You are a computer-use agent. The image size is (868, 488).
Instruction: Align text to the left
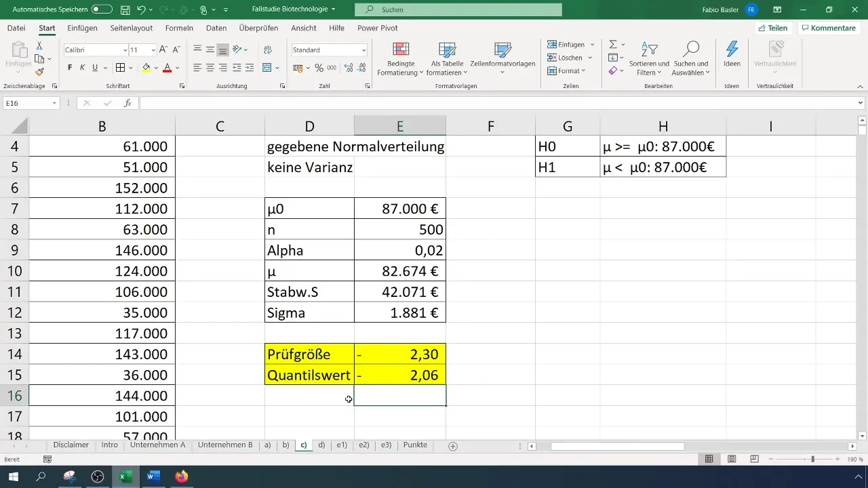tap(197, 68)
